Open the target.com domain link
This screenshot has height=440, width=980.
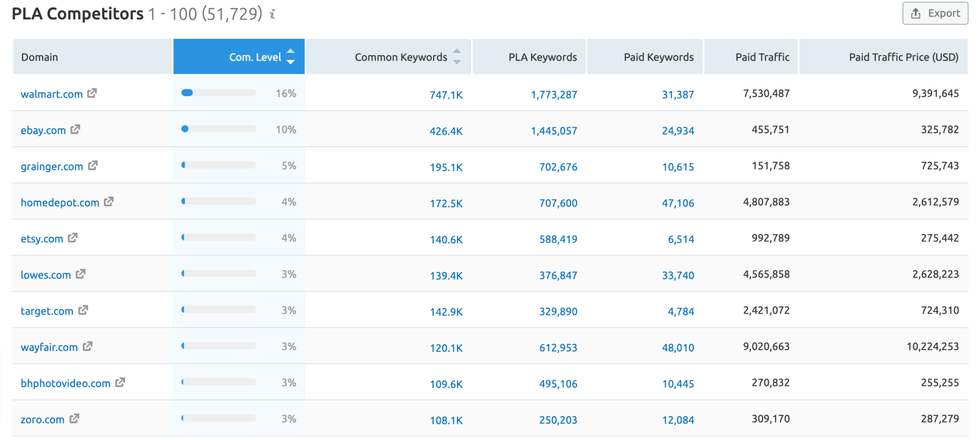[x=47, y=311]
